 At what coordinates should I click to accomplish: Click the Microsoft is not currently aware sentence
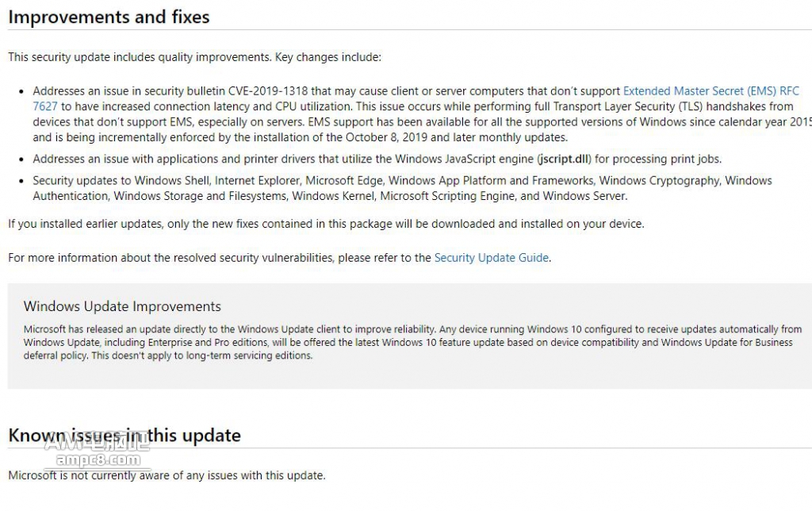(167, 475)
